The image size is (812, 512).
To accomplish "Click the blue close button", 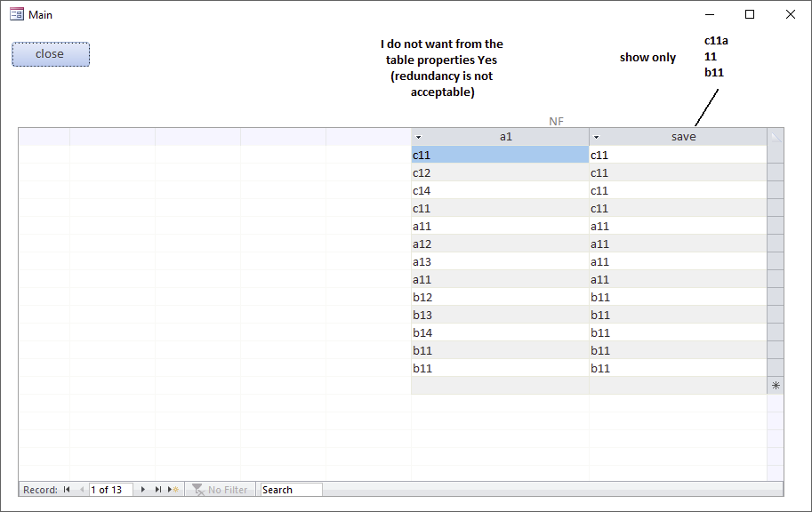I will coord(51,54).
